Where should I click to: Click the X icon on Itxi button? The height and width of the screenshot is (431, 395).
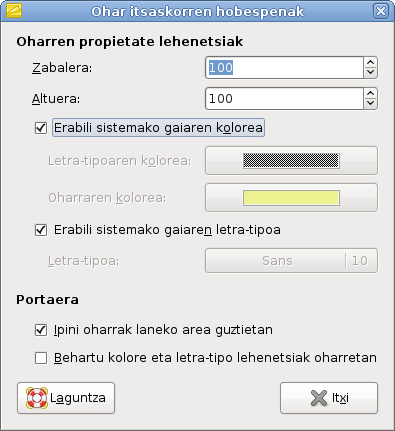click(319, 398)
